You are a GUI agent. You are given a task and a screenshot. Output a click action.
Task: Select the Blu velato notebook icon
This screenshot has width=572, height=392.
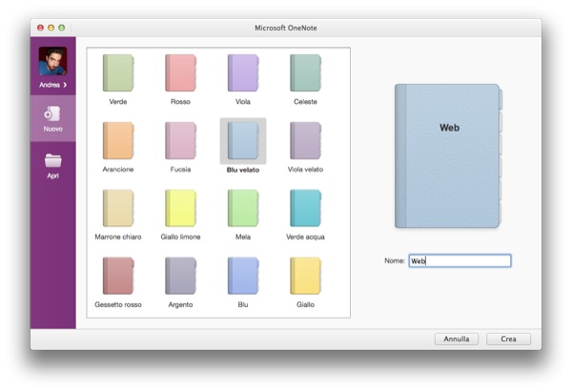pos(243,141)
